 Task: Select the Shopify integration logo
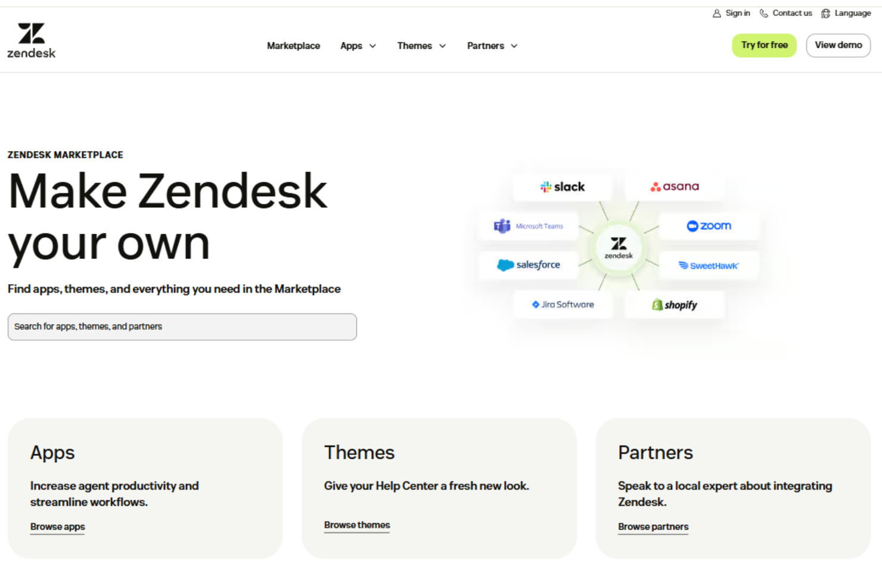pyautogui.click(x=674, y=304)
